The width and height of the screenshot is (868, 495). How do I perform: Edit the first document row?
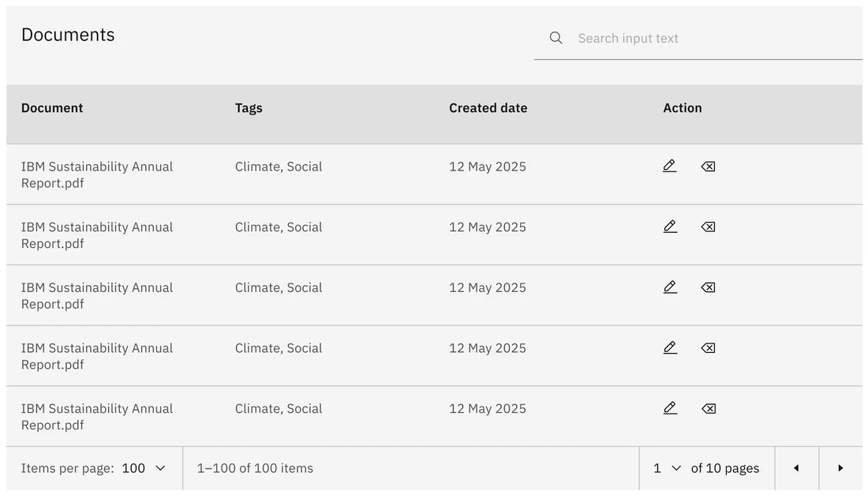(x=670, y=166)
